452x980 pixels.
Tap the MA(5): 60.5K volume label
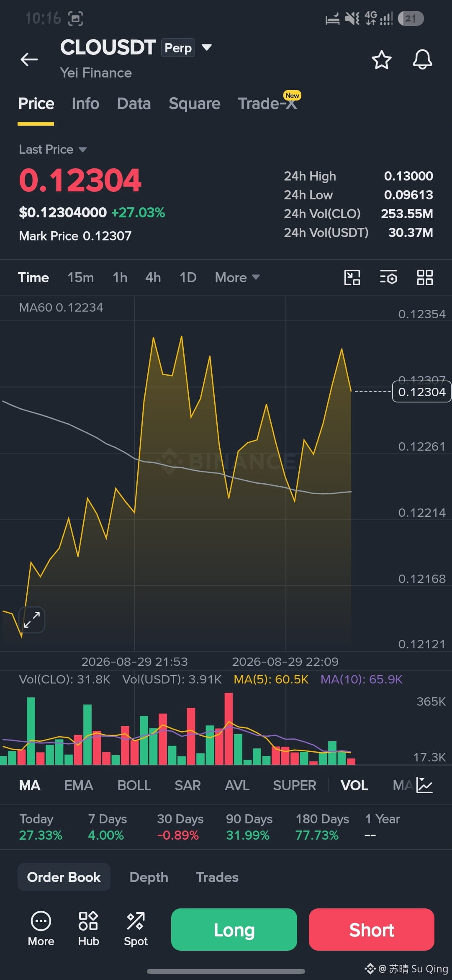click(271, 679)
